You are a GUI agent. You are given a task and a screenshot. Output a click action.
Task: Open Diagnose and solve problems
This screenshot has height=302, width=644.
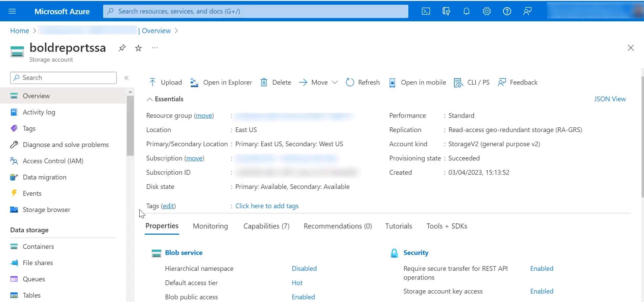(66, 145)
